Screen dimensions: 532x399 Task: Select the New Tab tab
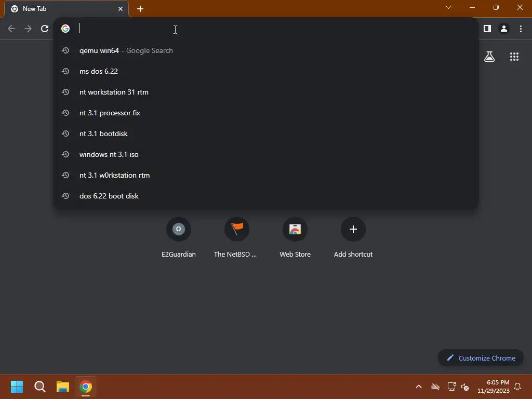(x=66, y=9)
